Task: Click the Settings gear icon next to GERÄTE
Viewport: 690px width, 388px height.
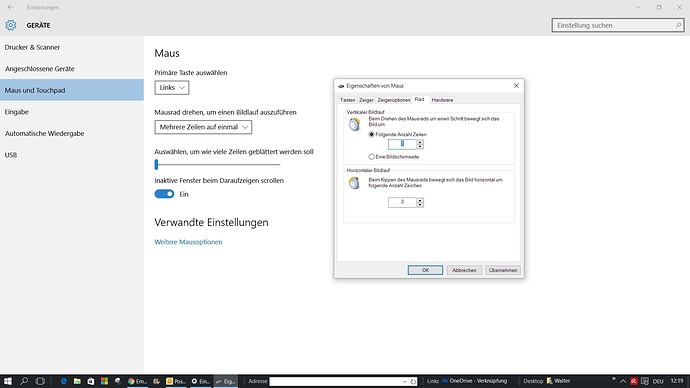Action: coord(11,25)
